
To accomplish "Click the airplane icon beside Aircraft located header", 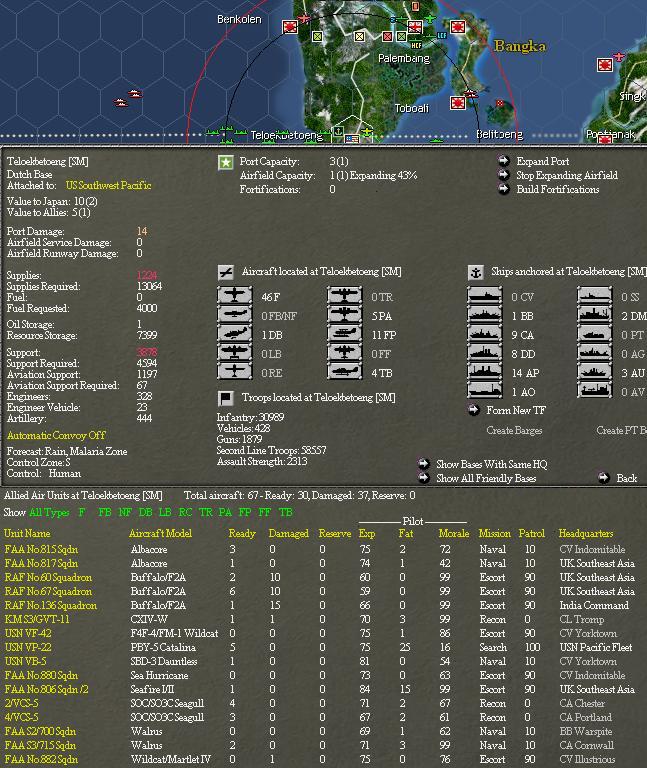I will click(226, 272).
